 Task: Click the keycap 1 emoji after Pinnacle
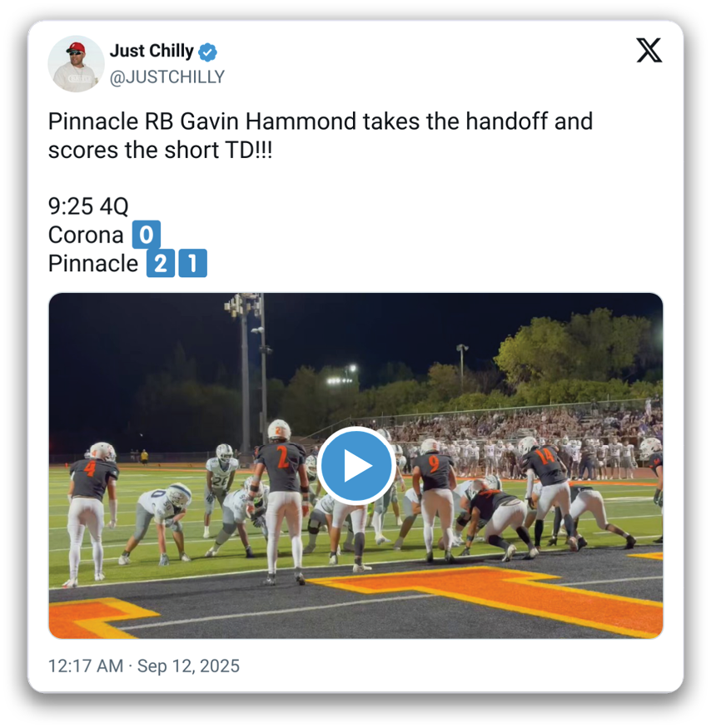click(192, 263)
